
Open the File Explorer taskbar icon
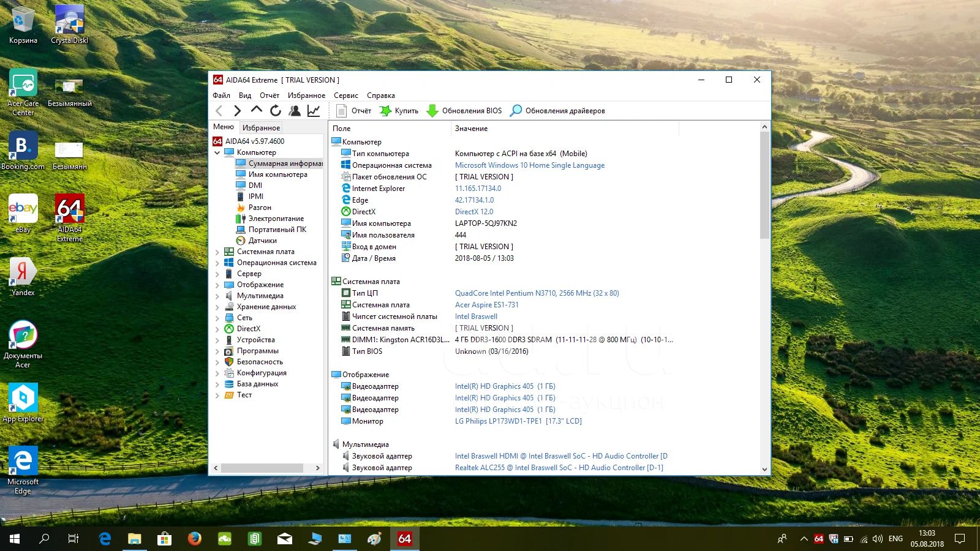click(135, 539)
